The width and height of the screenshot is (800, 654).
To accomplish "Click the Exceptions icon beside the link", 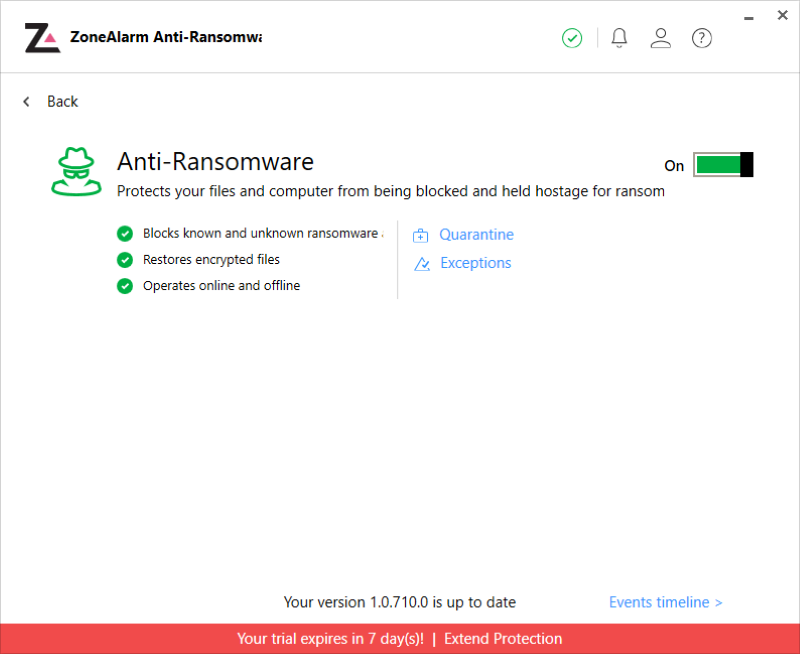I will (x=422, y=264).
